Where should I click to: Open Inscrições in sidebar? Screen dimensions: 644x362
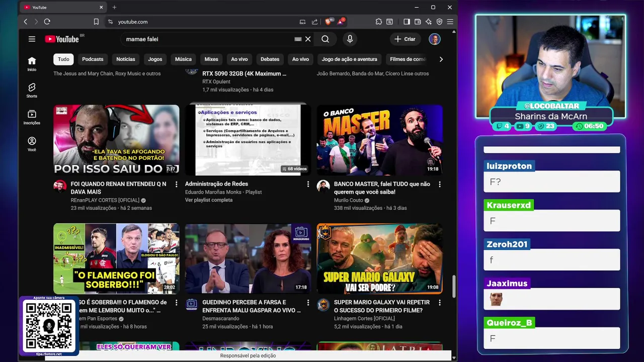pyautogui.click(x=32, y=117)
